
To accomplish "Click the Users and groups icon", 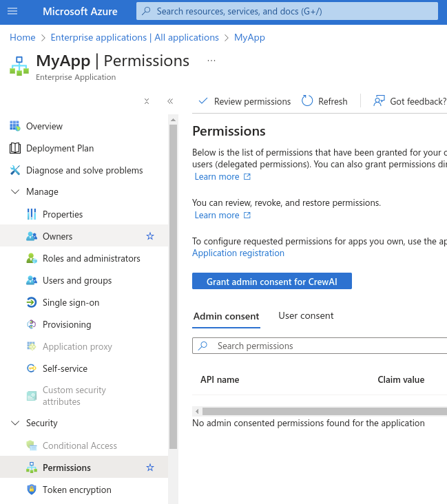I will [32, 280].
